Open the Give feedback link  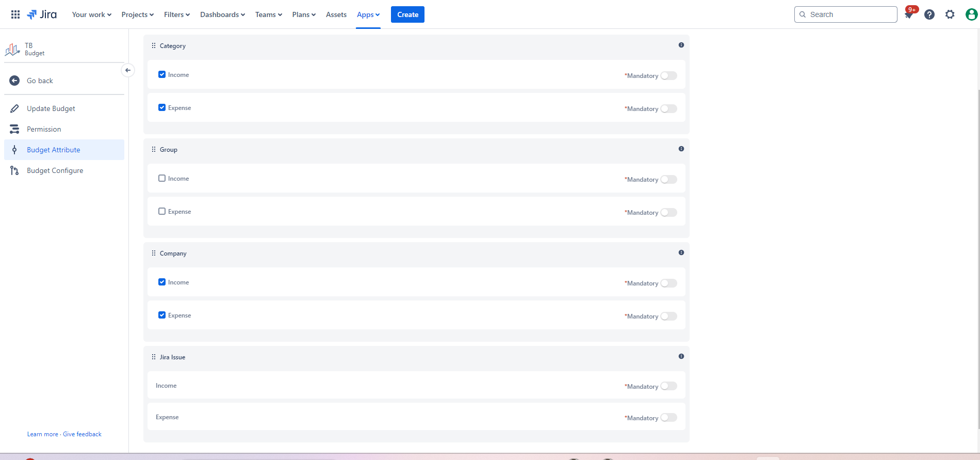pos(82,434)
